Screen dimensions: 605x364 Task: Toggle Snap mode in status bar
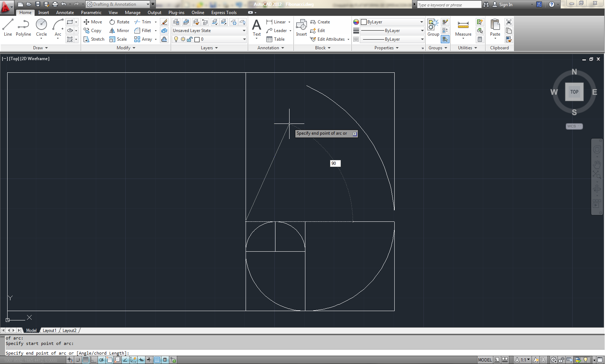click(77, 360)
